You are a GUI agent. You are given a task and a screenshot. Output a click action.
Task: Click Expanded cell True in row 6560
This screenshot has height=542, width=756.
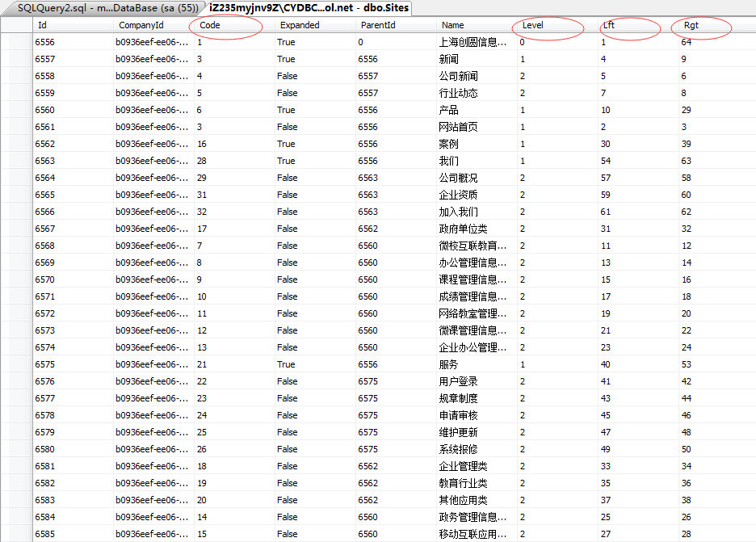[315, 110]
